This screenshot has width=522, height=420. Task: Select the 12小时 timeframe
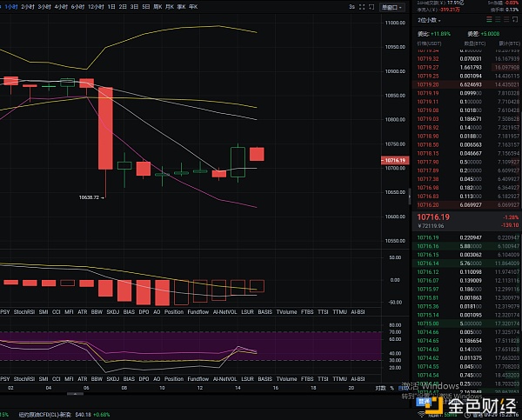[x=96, y=7]
